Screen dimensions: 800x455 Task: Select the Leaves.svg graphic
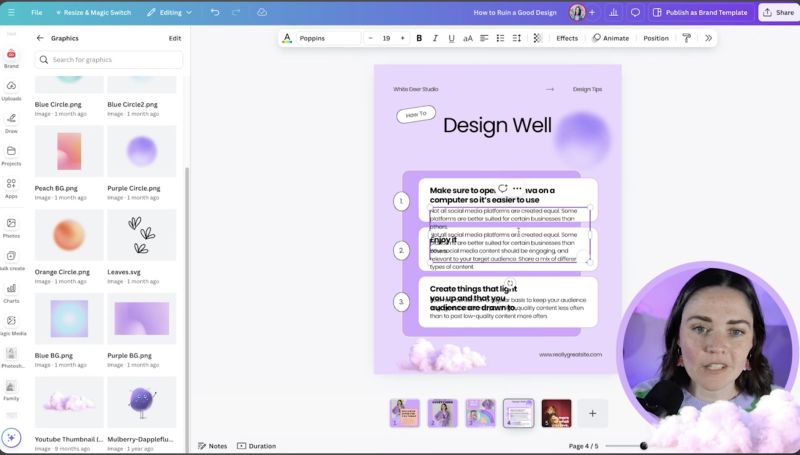point(141,235)
